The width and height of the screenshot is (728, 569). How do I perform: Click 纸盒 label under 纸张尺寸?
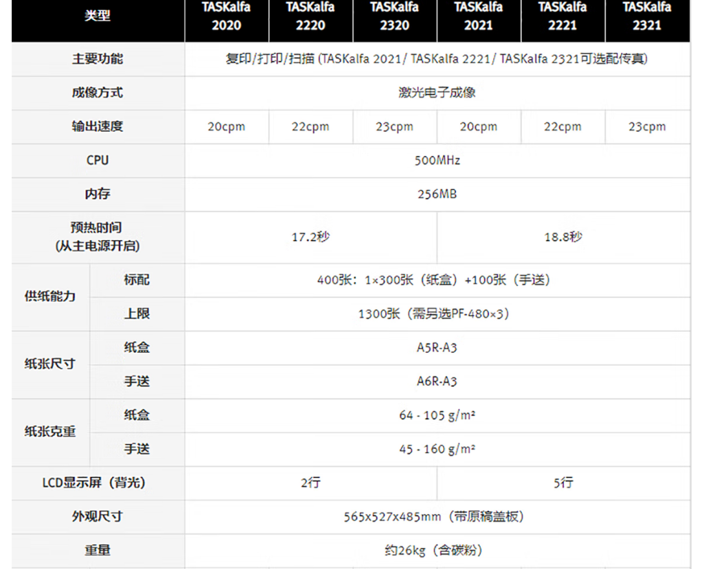pyautogui.click(x=137, y=347)
